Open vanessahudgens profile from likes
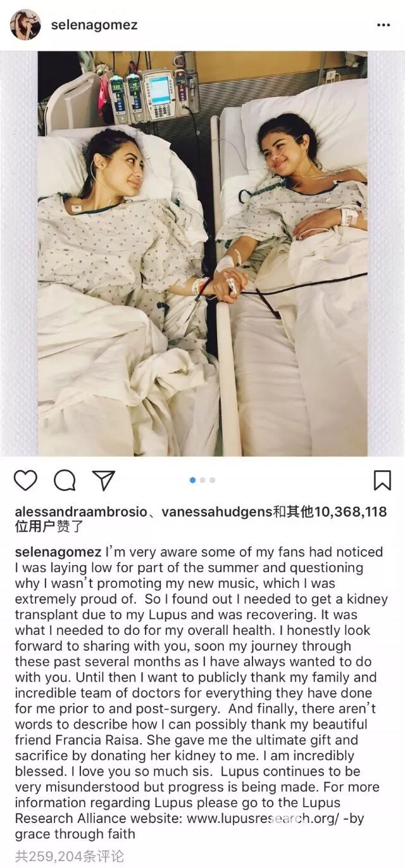This screenshot has height=868, width=405. click(217, 511)
